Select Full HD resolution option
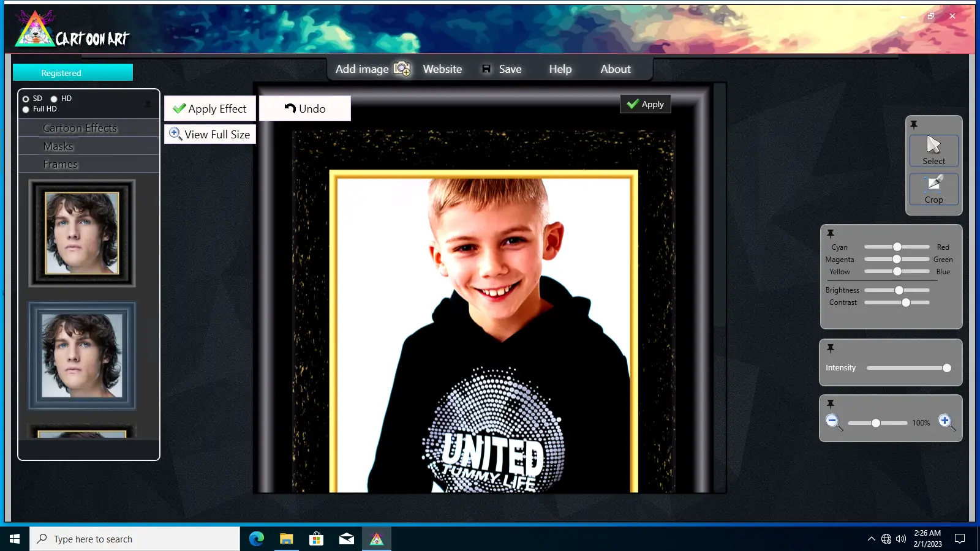 (x=26, y=110)
